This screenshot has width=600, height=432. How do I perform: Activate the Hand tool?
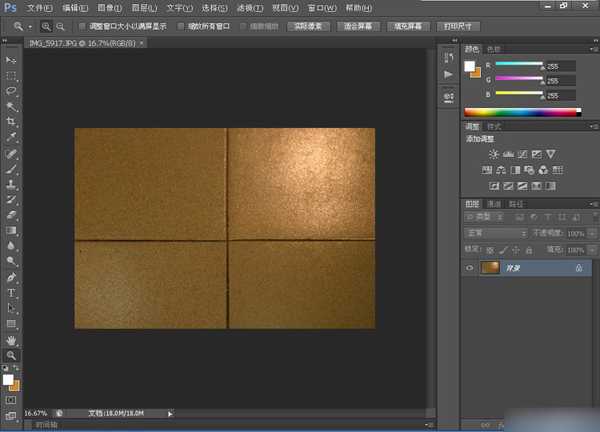[x=12, y=340]
